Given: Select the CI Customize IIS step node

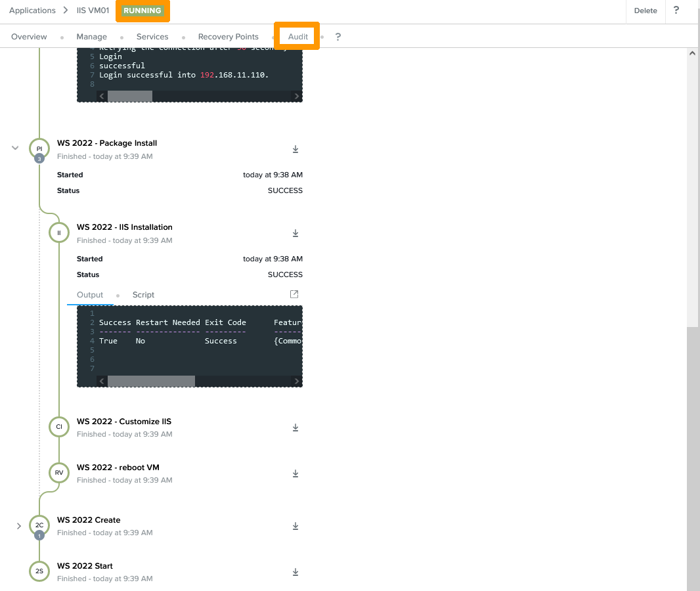Looking at the screenshot, I should (x=59, y=427).
